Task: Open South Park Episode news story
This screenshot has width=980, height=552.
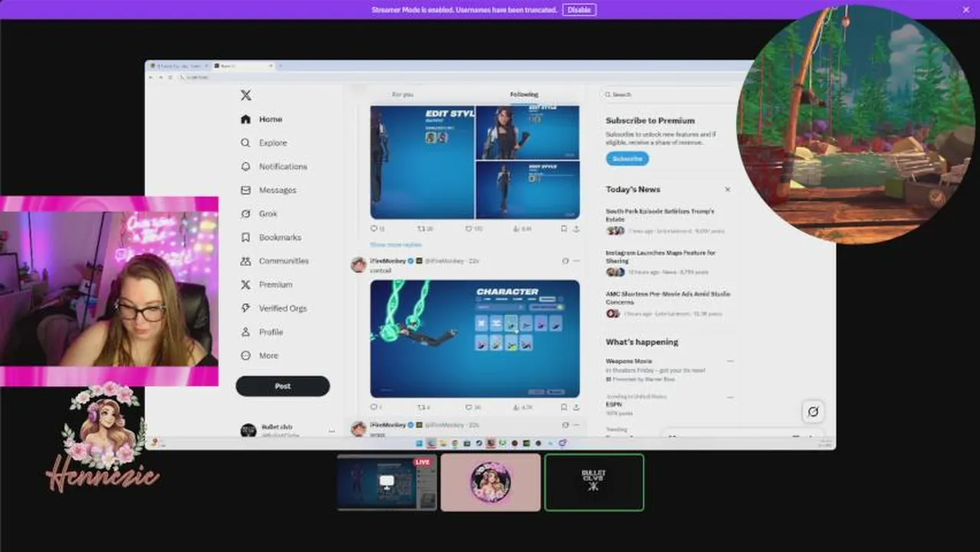Action: (x=667, y=220)
